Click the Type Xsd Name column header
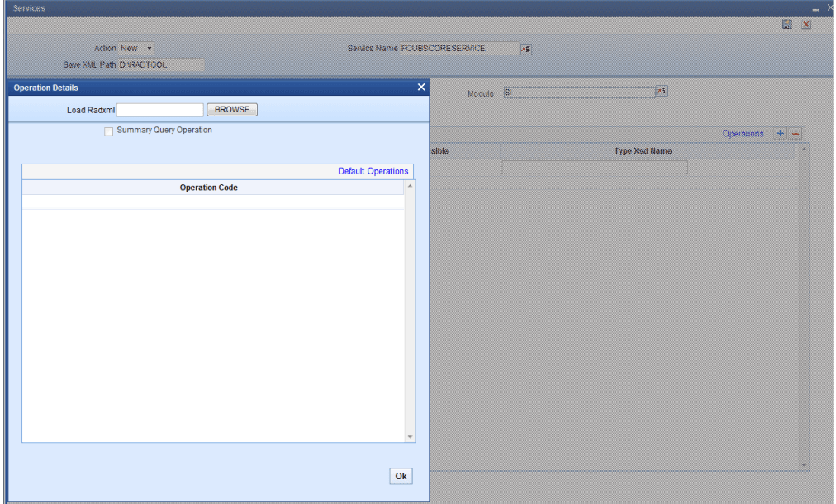The height and width of the screenshot is (504, 836). coord(643,151)
